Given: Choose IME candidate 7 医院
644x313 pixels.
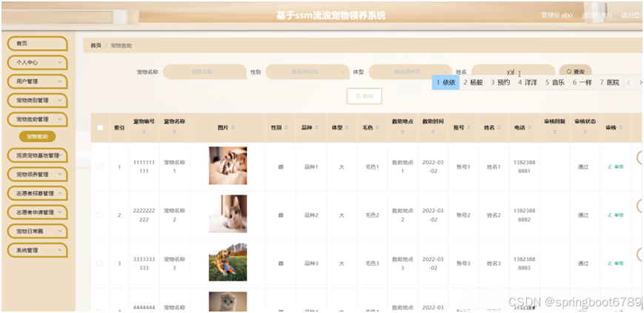Looking at the screenshot, I should pos(609,82).
